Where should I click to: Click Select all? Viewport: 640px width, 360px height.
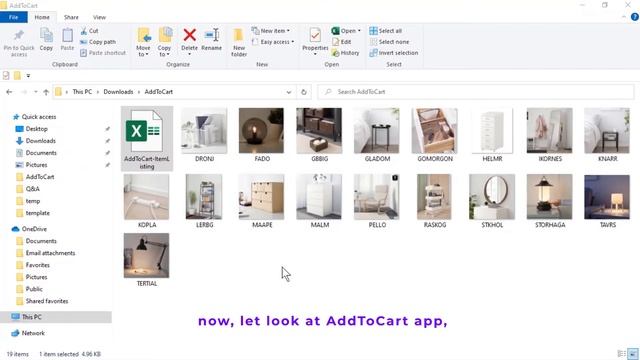(386, 31)
